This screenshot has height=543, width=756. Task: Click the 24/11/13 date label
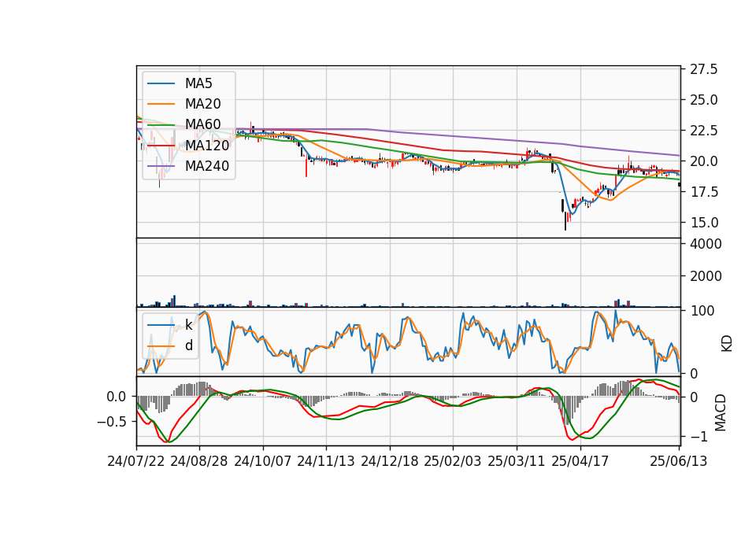tap(326, 461)
